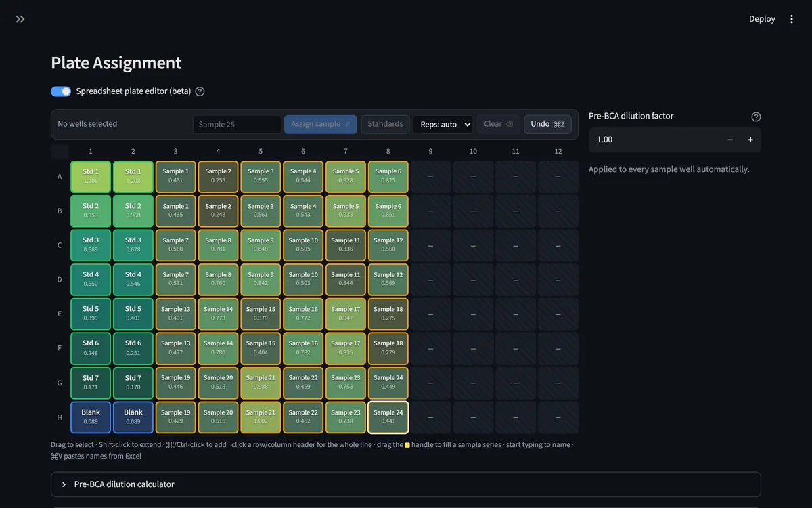This screenshot has width=812, height=508.
Task: Click the Standards button
Action: click(385, 124)
